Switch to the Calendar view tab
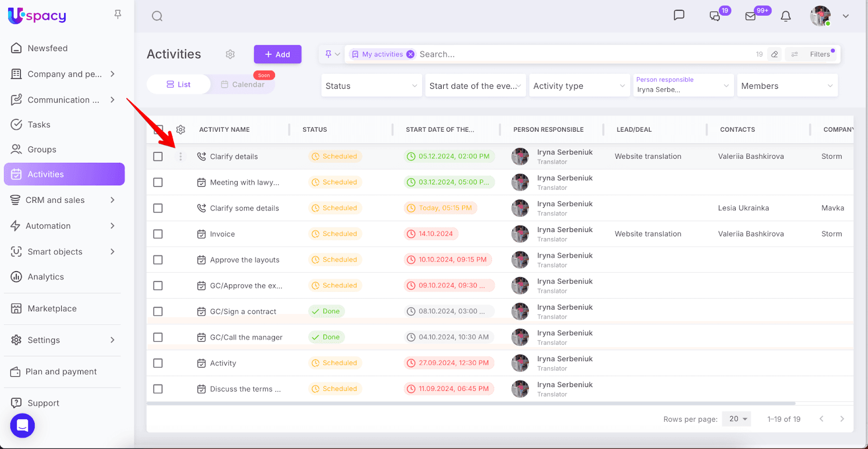This screenshot has height=449, width=868. [242, 85]
